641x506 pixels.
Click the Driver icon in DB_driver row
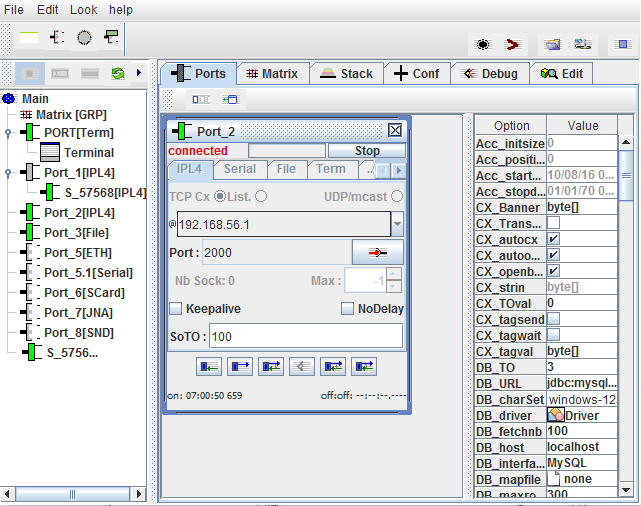coord(556,415)
